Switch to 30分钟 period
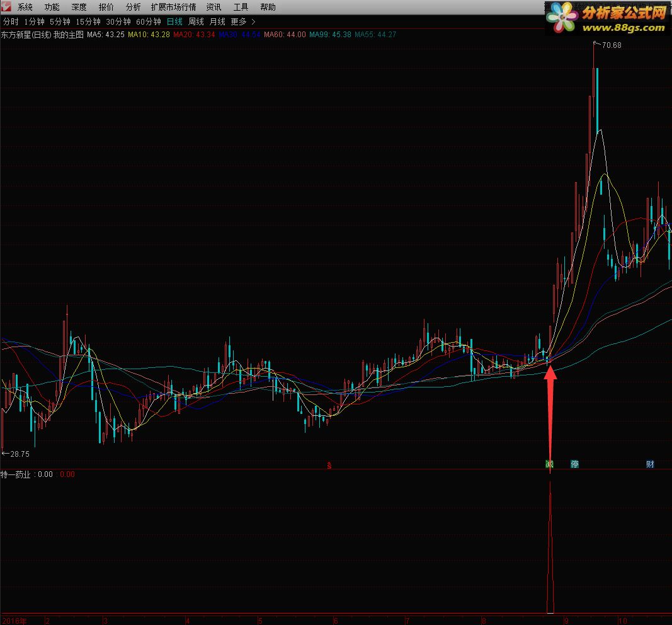 [x=118, y=21]
